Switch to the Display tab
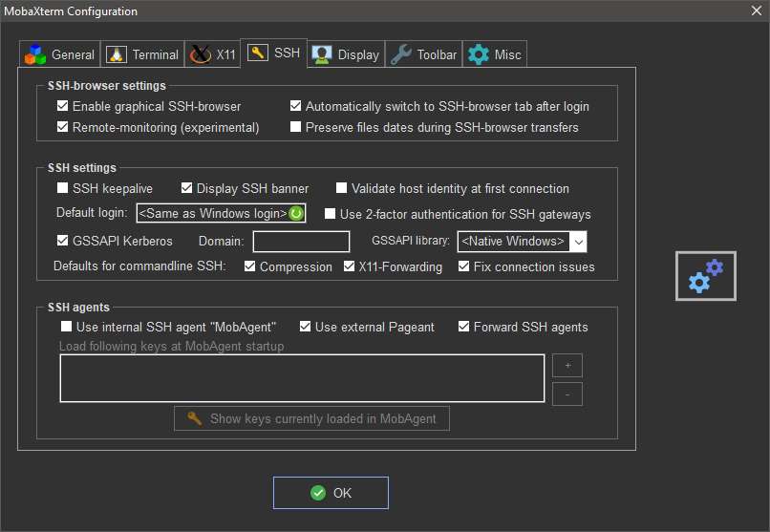The height and width of the screenshot is (532, 770). click(347, 54)
